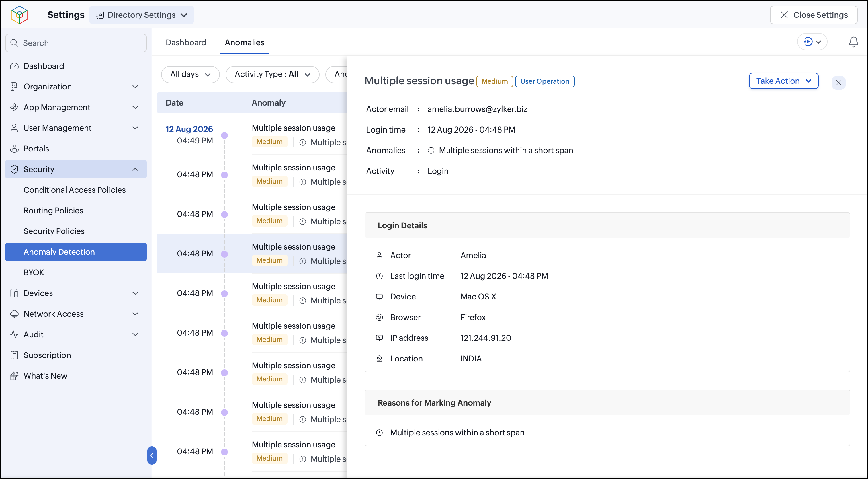The width and height of the screenshot is (868, 479).
Task: Click Close Settings button
Action: [x=814, y=15]
